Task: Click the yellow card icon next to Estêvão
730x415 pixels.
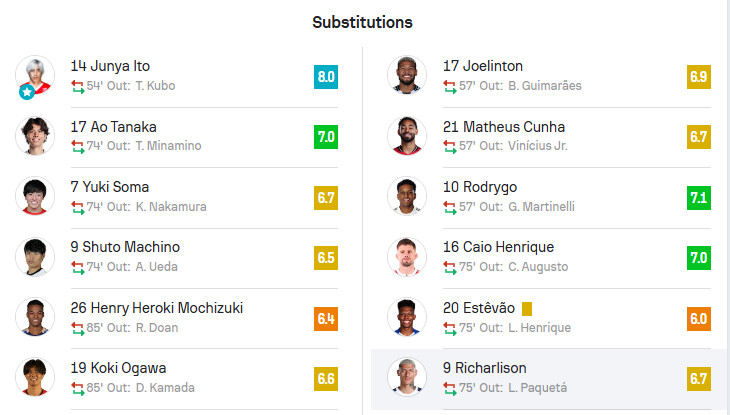Action: click(x=527, y=309)
